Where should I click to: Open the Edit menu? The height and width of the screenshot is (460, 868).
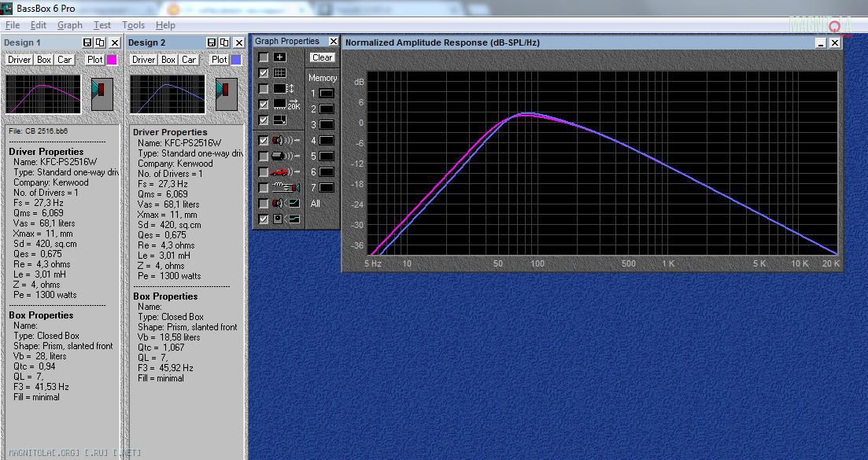(39, 25)
